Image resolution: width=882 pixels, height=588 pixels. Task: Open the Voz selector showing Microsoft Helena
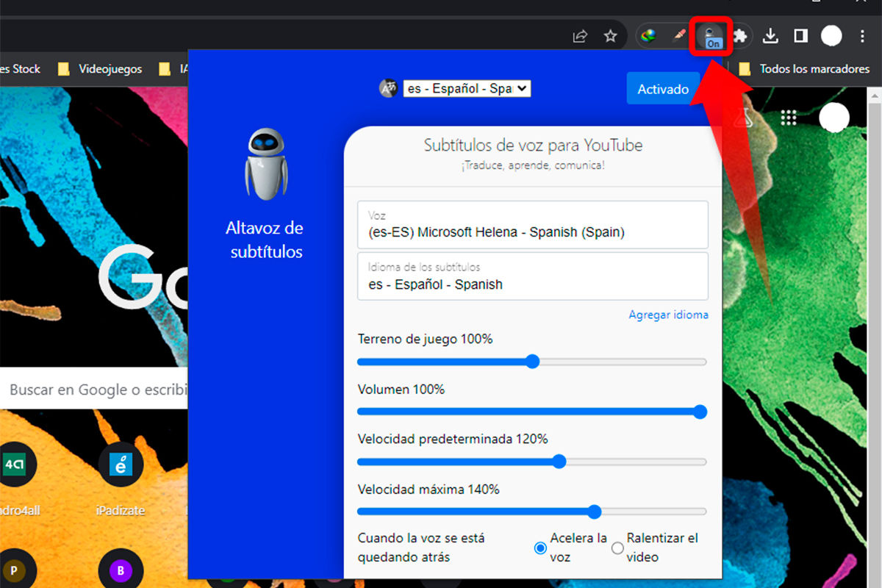click(533, 225)
